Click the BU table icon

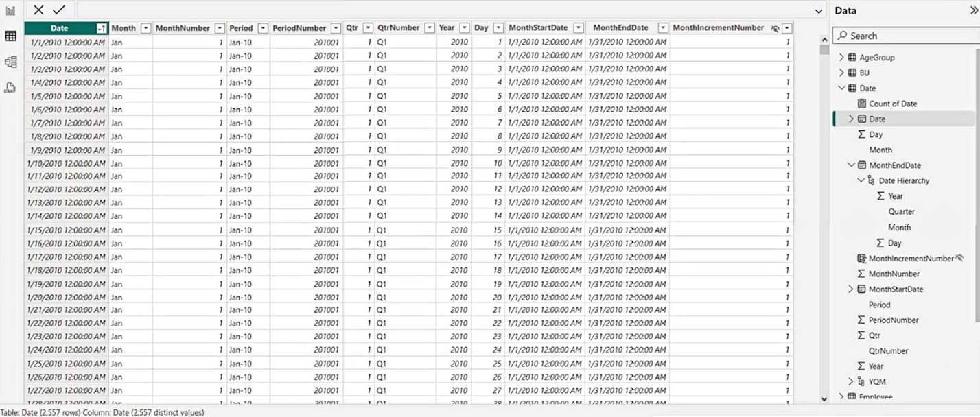[852, 73]
